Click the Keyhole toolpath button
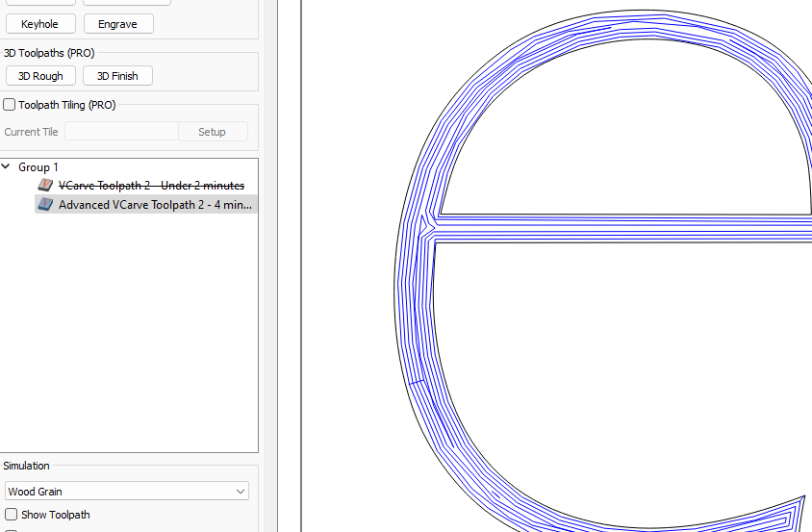Viewport: 812px width, 532px height. tap(40, 24)
